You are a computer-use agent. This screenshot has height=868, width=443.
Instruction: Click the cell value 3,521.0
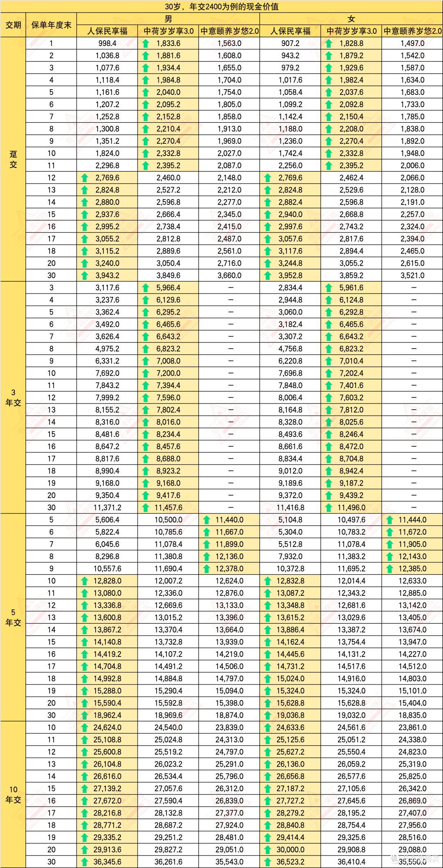(413, 276)
